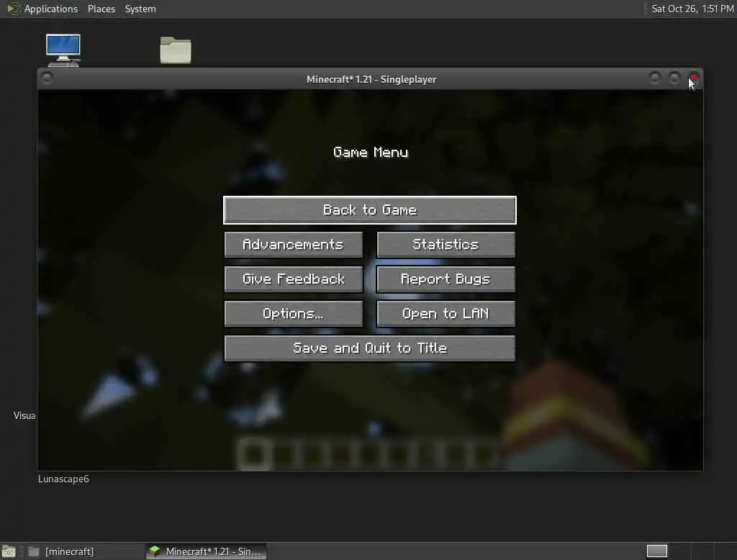
Task: Select Give Feedback button
Action: (x=294, y=279)
